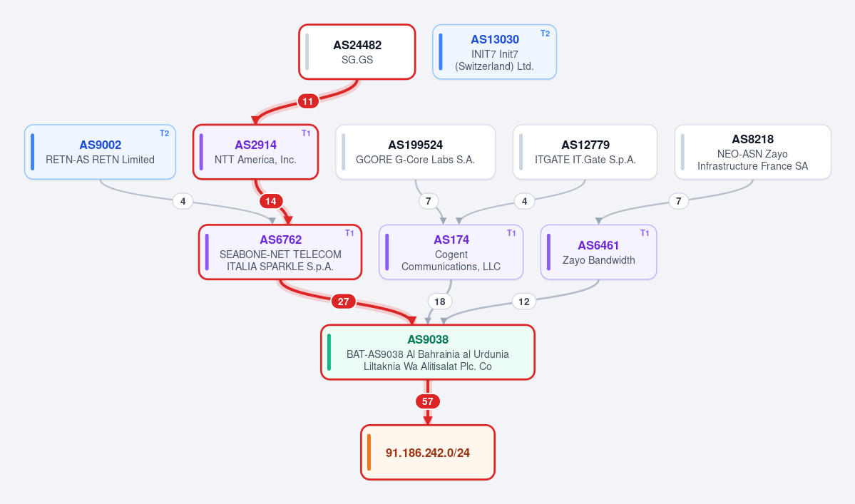Click the 91.186.242.0/24 prefix node
The width and height of the screenshot is (855, 504).
[x=428, y=452]
